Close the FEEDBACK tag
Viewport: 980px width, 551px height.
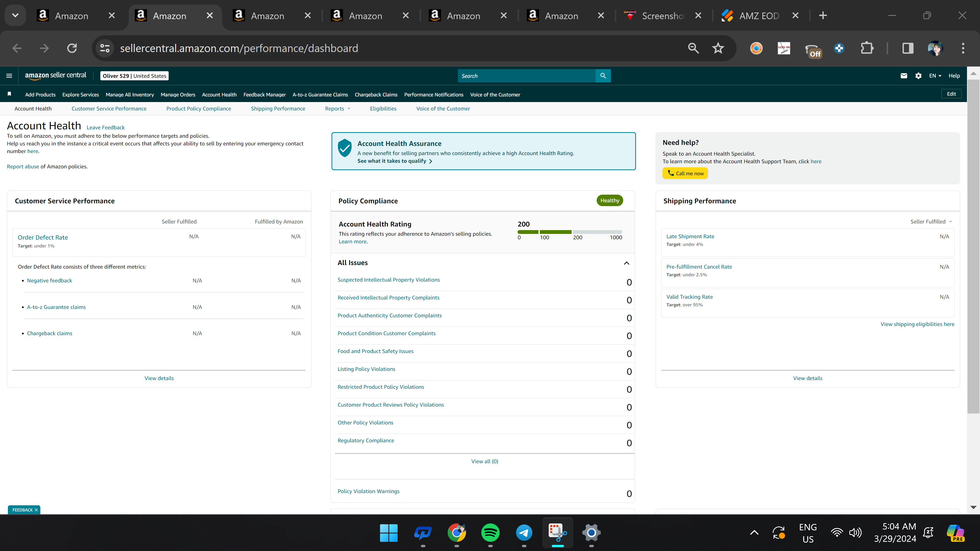click(x=36, y=510)
